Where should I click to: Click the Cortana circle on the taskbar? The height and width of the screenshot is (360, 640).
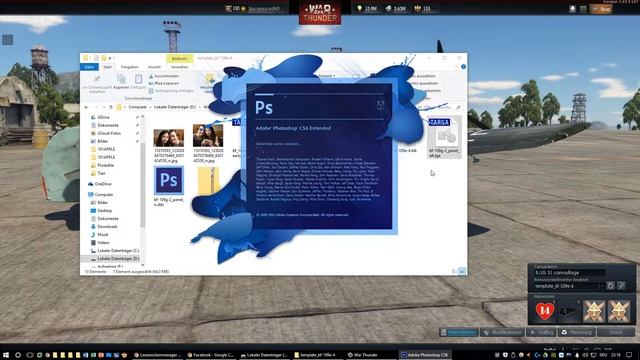pos(18,355)
